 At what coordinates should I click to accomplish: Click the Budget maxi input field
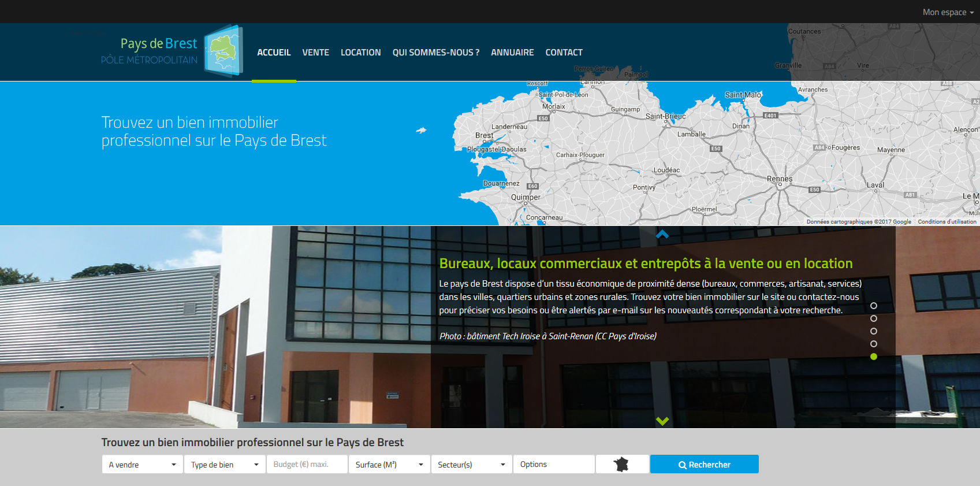(306, 465)
